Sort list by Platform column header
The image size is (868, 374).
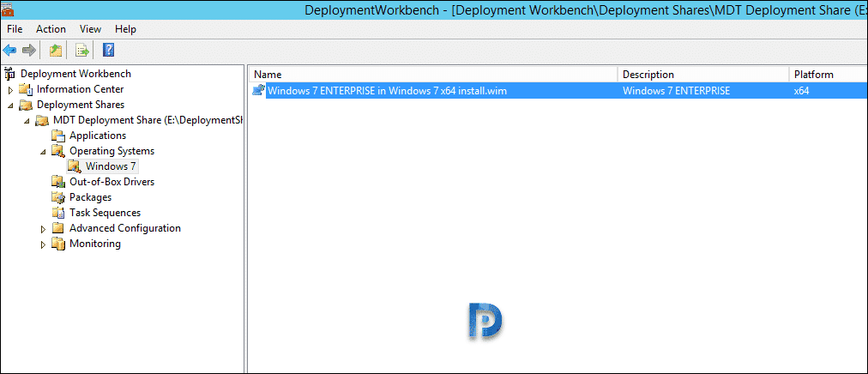[829, 75]
